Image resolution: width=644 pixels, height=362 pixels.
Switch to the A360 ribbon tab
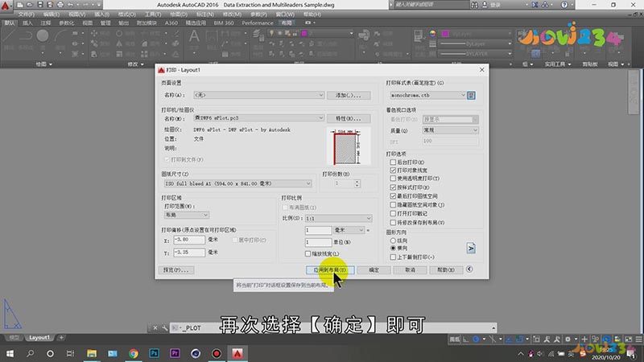(171, 23)
